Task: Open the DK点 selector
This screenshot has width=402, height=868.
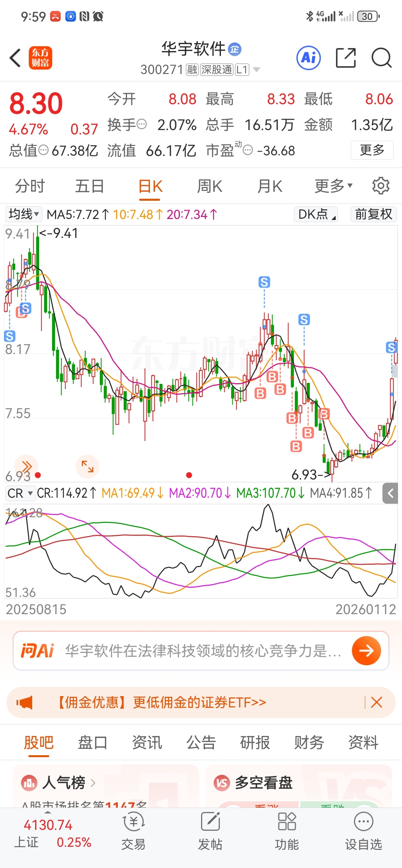Action: tap(316, 214)
